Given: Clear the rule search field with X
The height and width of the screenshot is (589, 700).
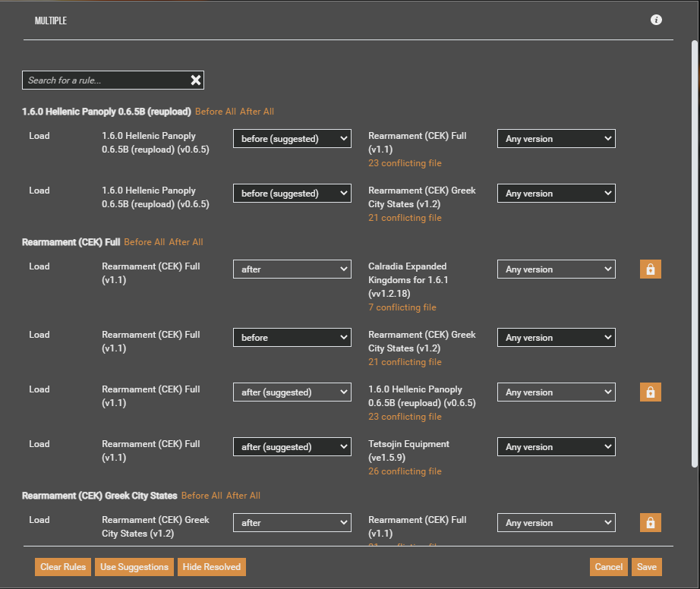Looking at the screenshot, I should pyautogui.click(x=195, y=80).
